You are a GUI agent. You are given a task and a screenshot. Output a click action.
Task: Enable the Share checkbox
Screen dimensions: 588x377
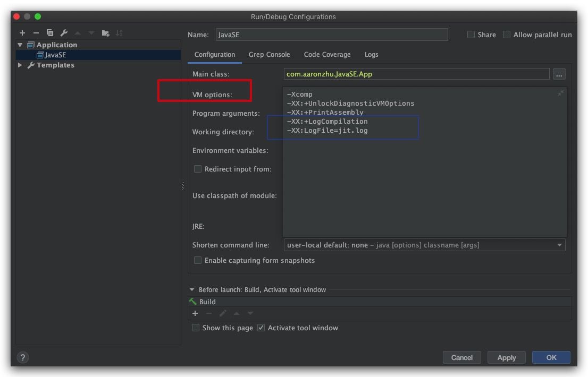pyautogui.click(x=471, y=35)
